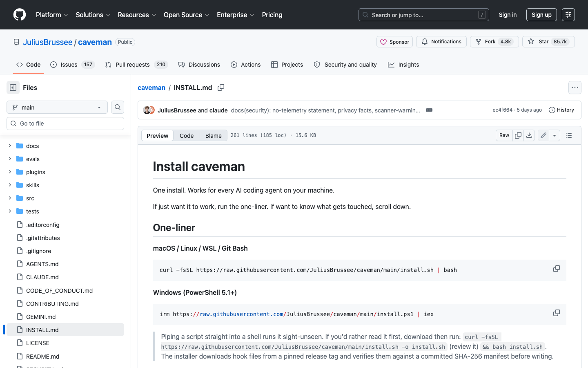Open the Solutions navigation menu

(93, 15)
